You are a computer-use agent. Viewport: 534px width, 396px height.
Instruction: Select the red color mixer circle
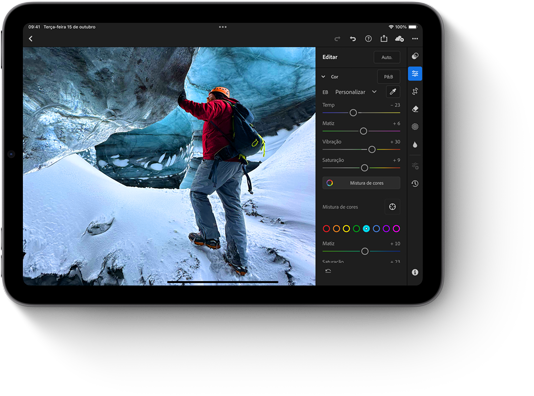(326, 228)
